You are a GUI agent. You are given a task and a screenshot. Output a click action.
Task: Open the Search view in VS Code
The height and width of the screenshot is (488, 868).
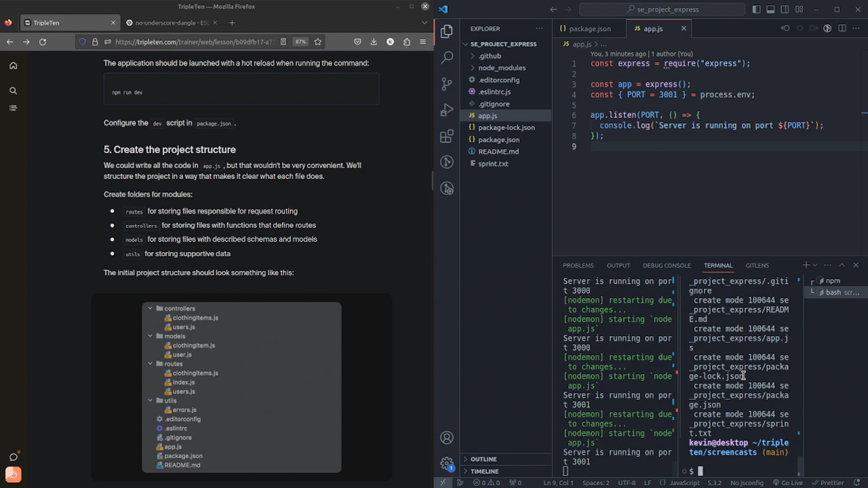447,57
